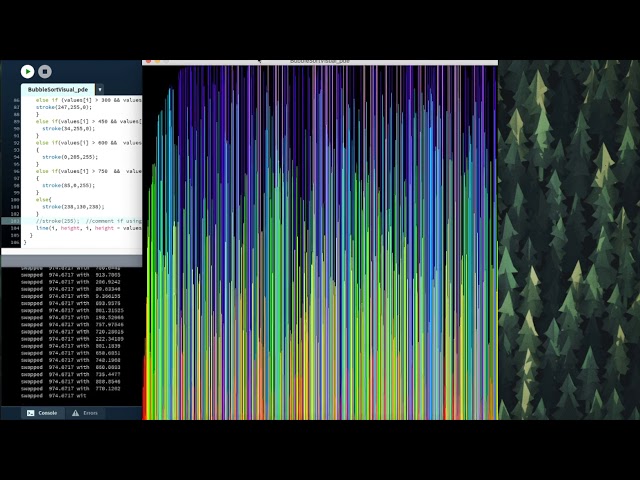640x480 pixels.
Task: Click console line swapped with 770.1202
Action: coord(71,389)
